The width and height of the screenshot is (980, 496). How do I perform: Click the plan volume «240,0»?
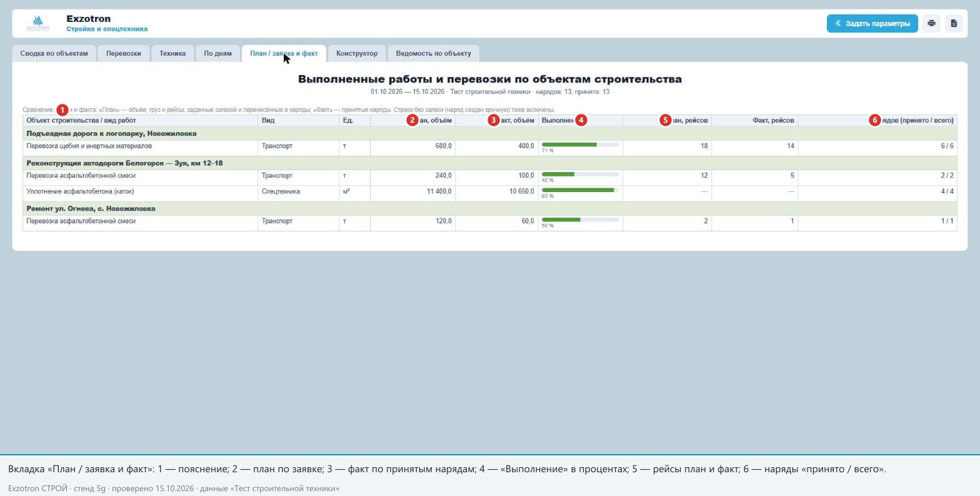443,175
